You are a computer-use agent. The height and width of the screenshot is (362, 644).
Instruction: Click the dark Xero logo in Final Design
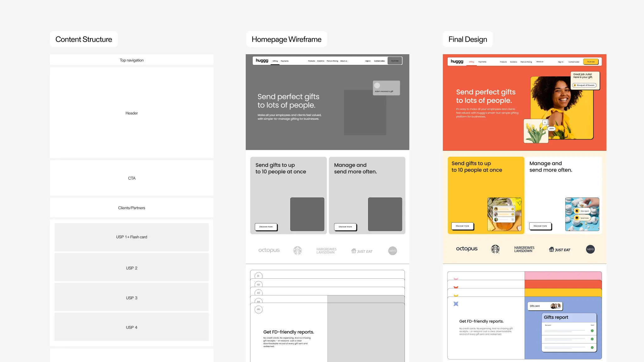coord(590,249)
